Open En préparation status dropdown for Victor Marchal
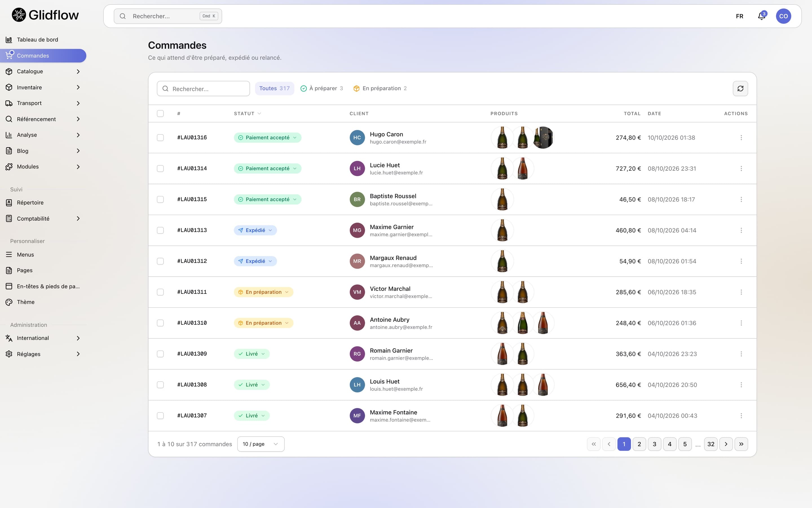This screenshot has height=508, width=812. 263,292
